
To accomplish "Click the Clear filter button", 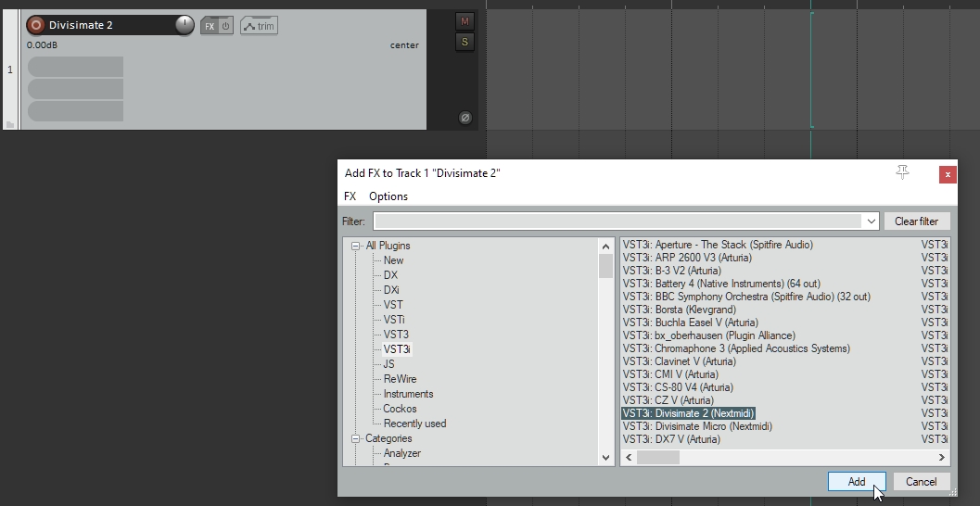I will point(916,221).
